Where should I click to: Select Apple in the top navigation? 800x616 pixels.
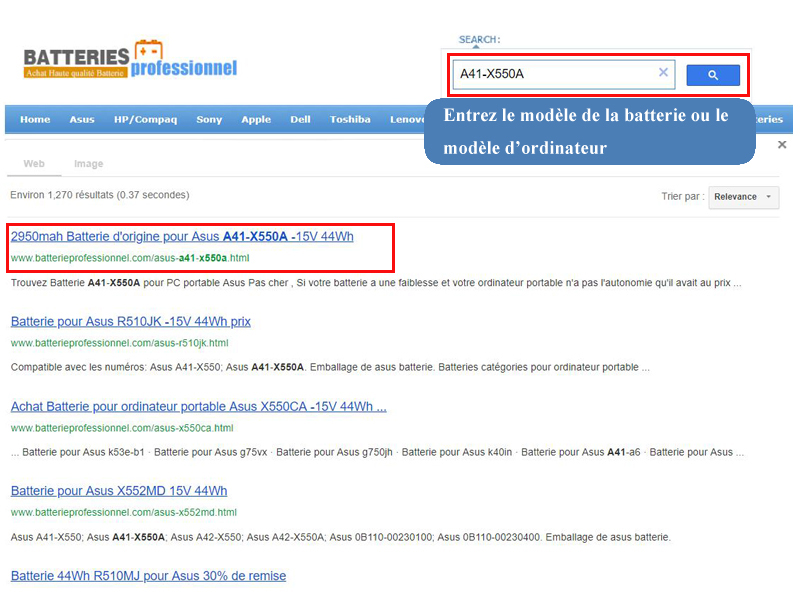pos(256,118)
